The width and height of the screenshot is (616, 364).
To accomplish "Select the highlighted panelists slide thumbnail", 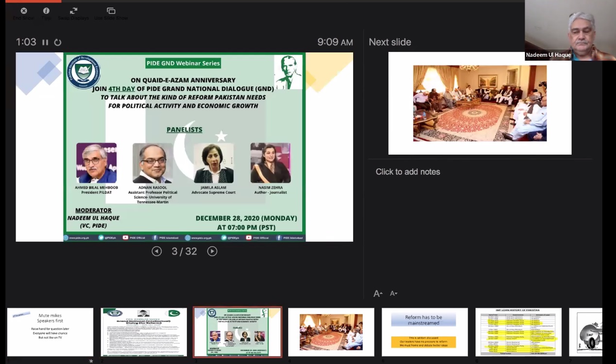I will (238, 332).
